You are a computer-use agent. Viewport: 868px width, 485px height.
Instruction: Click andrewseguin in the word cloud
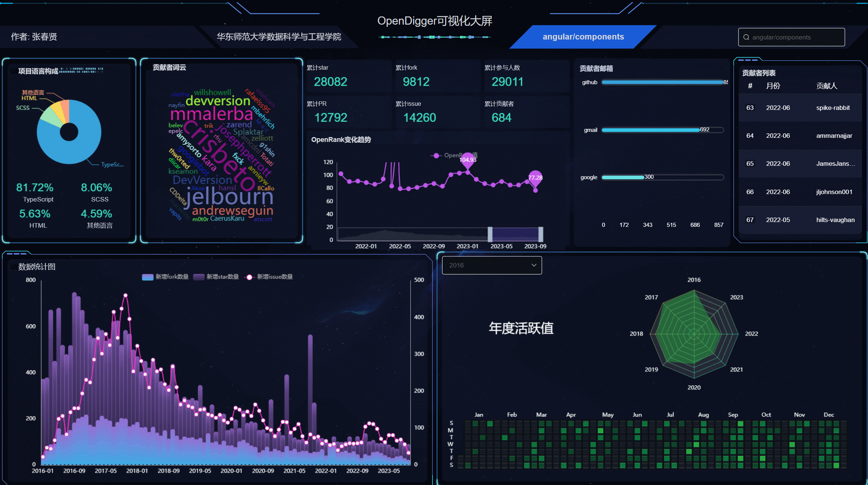(232, 211)
